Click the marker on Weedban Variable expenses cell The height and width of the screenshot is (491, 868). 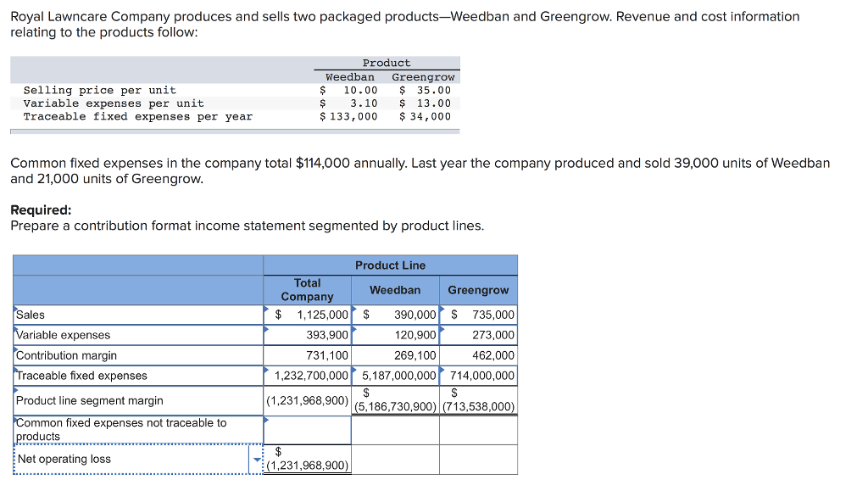pos(353,329)
